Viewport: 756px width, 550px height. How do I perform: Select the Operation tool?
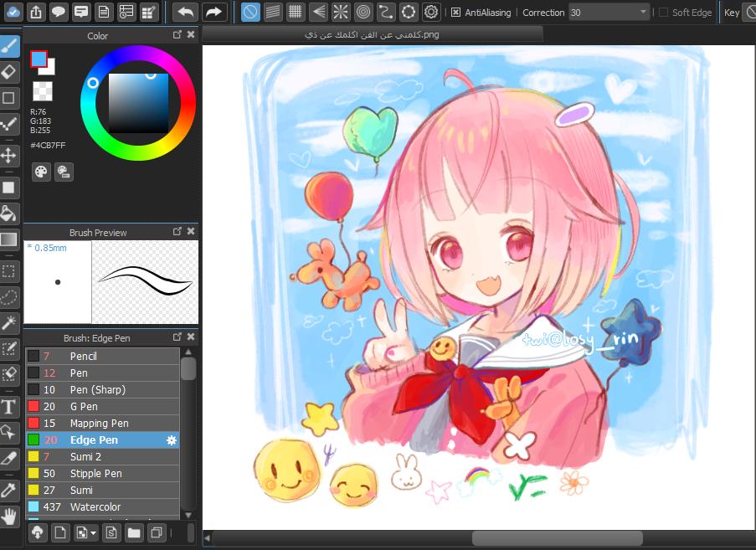point(8,433)
